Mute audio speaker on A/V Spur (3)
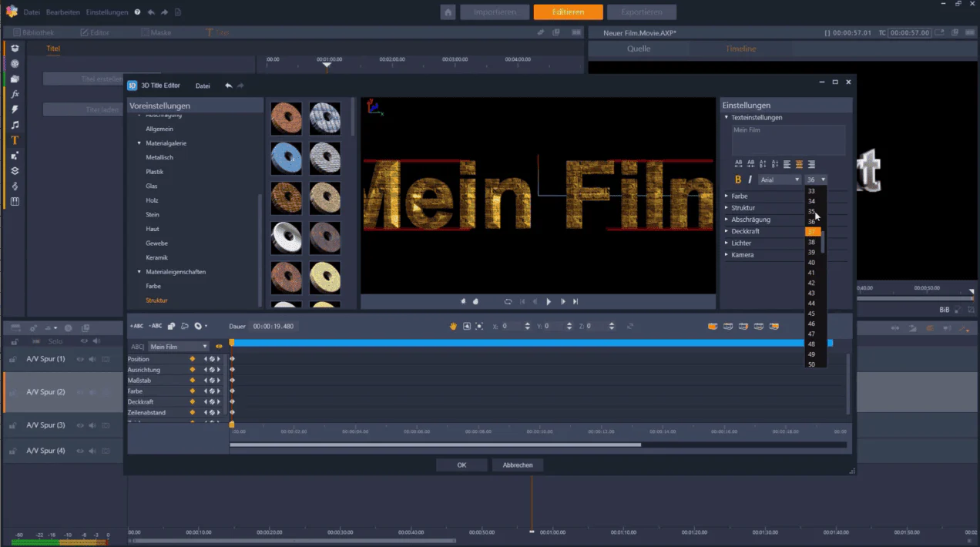The width and height of the screenshot is (980, 547). (92, 425)
